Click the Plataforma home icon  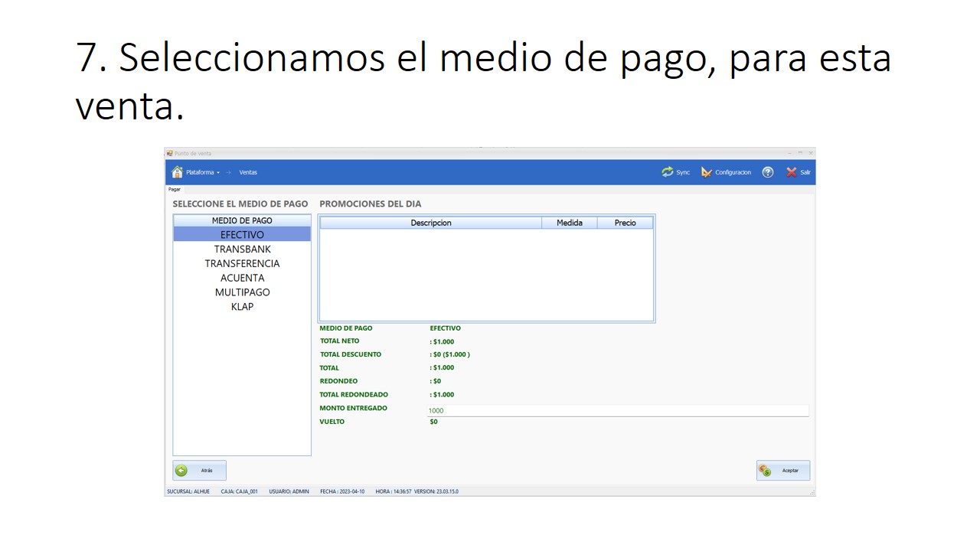[178, 172]
